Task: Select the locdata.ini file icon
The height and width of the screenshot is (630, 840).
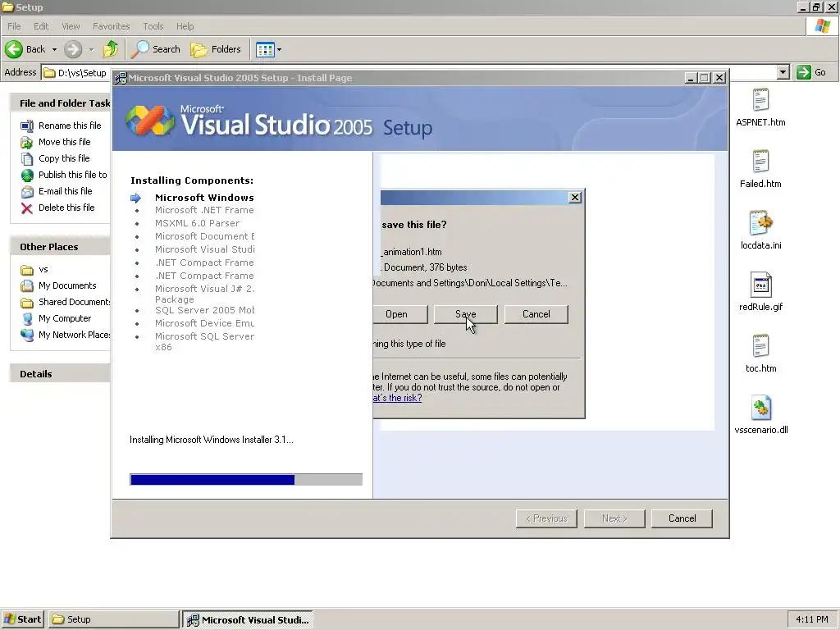Action: pyautogui.click(x=760, y=223)
